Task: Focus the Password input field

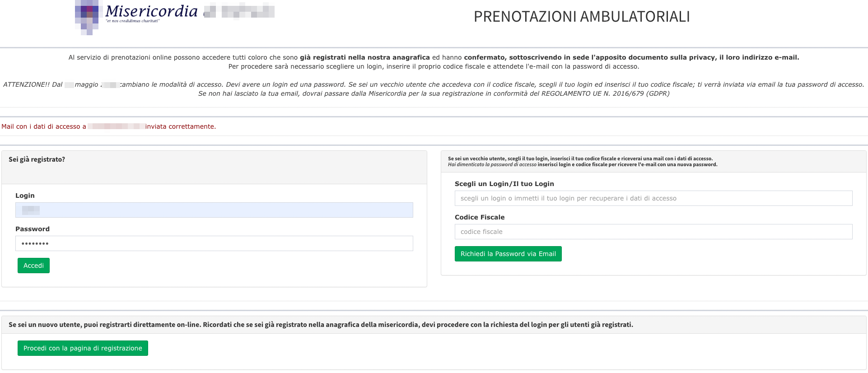Action: coord(214,243)
